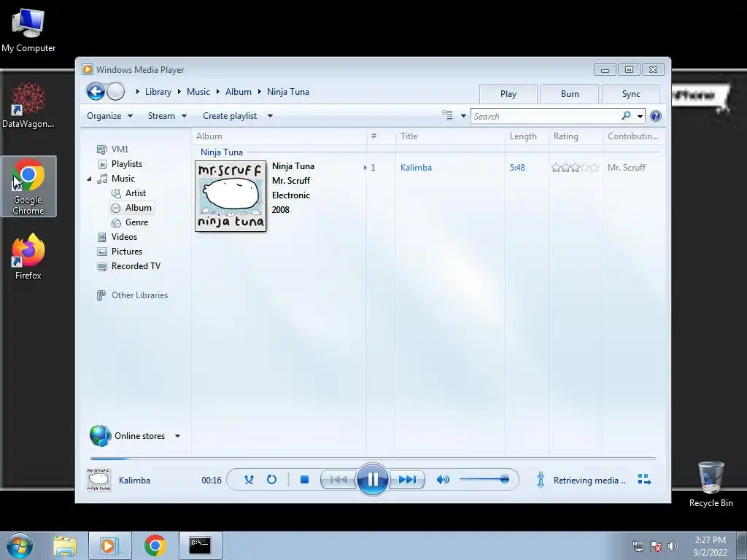
Task: Open the view options icon
Action: point(447,116)
